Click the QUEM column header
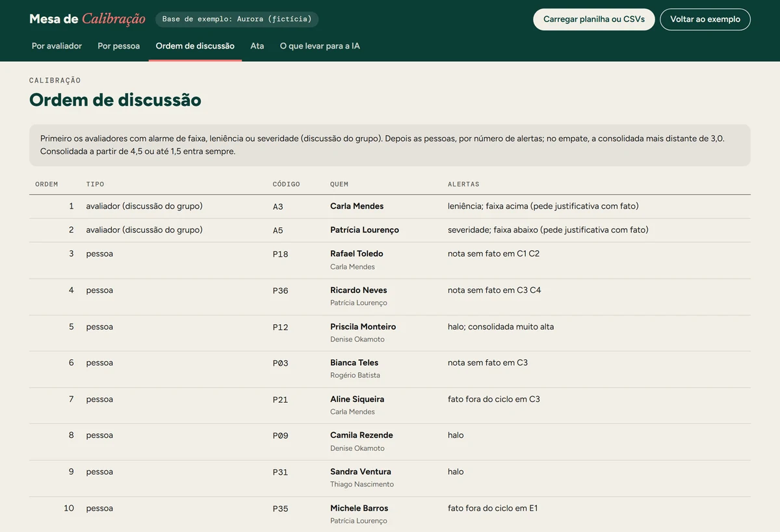 (339, 184)
